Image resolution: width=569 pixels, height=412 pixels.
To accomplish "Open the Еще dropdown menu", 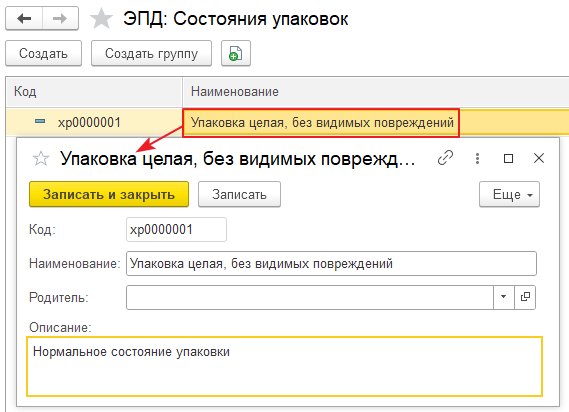I will click(x=509, y=195).
